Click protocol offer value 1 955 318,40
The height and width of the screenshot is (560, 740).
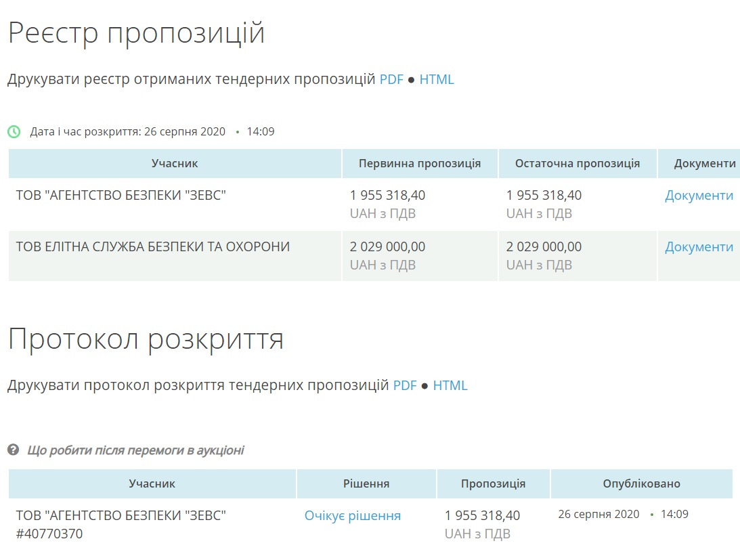(482, 515)
